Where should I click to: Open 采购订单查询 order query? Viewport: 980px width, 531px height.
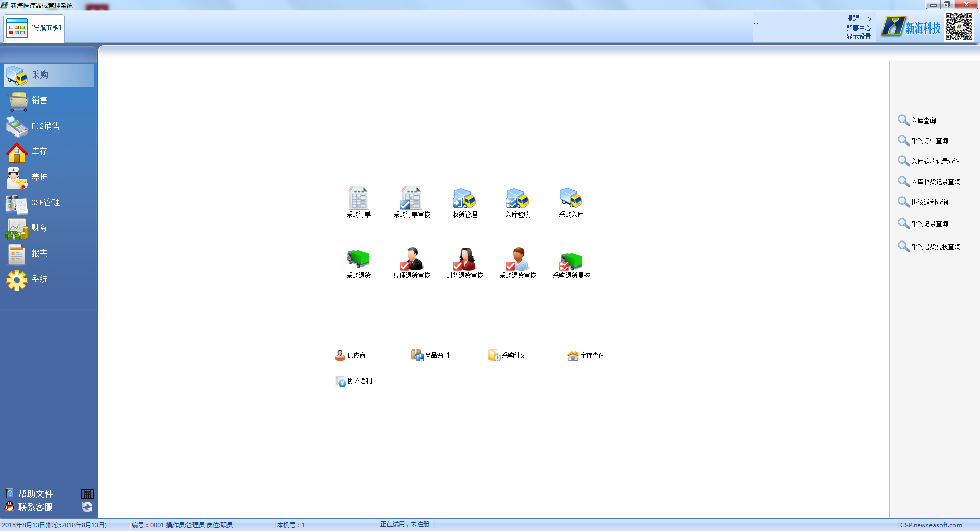coord(923,141)
